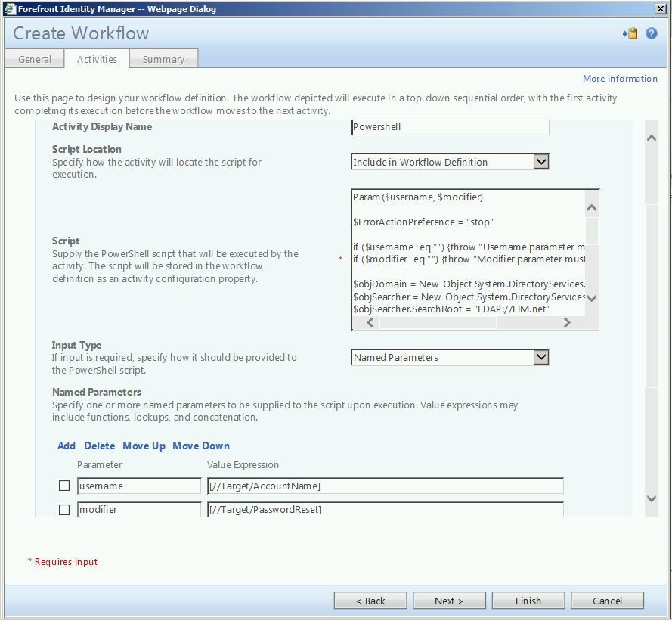Screen dimensions: 672x621
Task: Click the script box scroll left arrow
Action: 370,322
